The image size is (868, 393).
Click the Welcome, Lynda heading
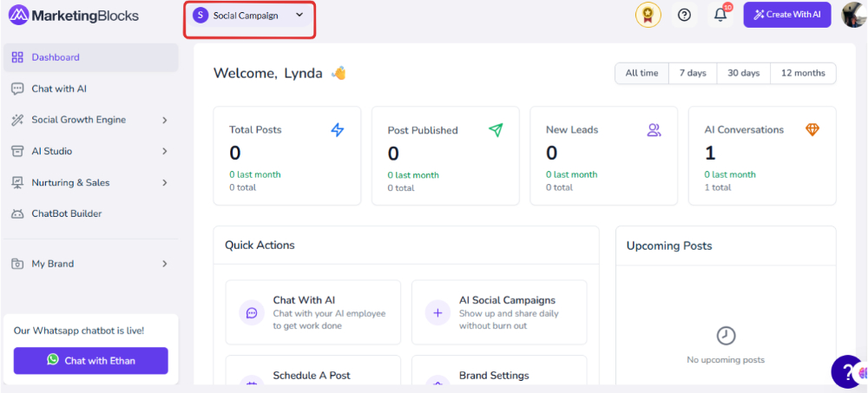[x=268, y=73]
